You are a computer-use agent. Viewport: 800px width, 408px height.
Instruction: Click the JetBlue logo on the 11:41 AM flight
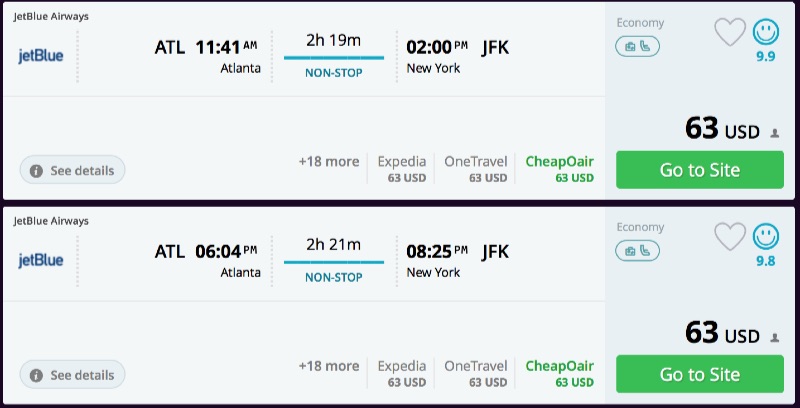tap(41, 55)
